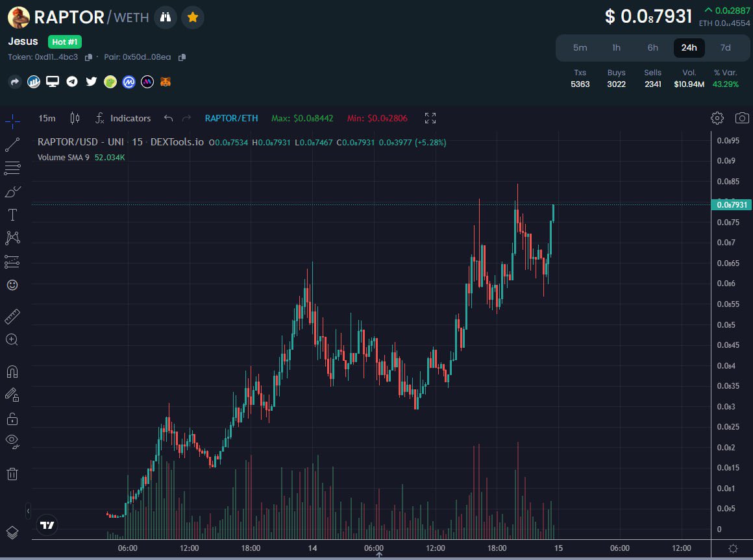Click the RAPTOR/USD chart legend title
This screenshot has width=753, height=560.
click(x=121, y=142)
